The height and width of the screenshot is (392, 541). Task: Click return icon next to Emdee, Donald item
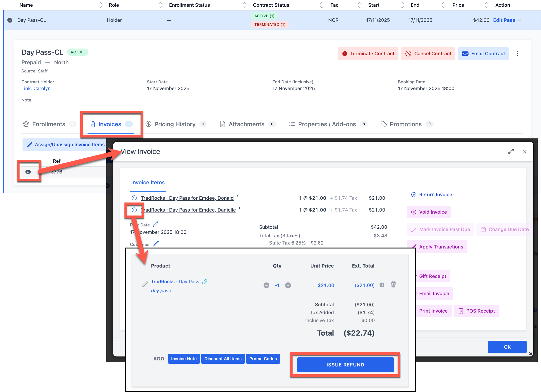tap(134, 198)
